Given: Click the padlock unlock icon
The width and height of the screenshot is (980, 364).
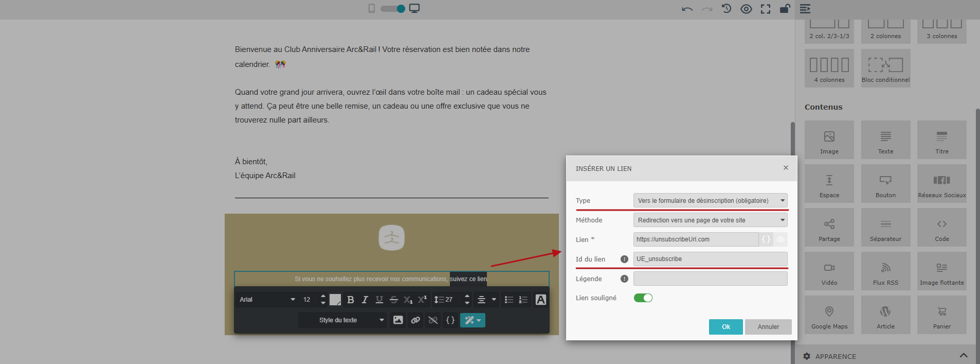Looking at the screenshot, I should click(x=785, y=8).
